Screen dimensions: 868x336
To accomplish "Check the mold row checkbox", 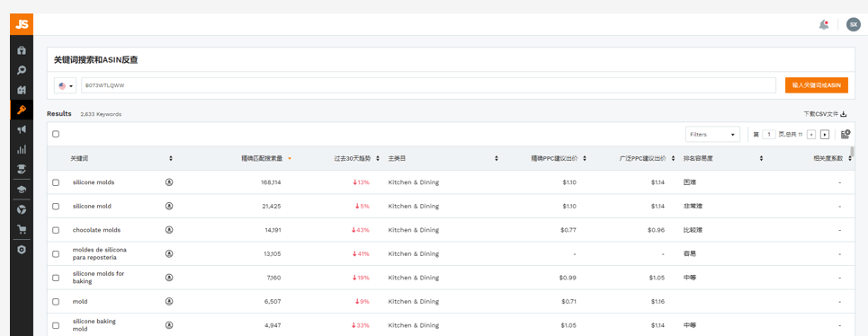I will pos(56,302).
